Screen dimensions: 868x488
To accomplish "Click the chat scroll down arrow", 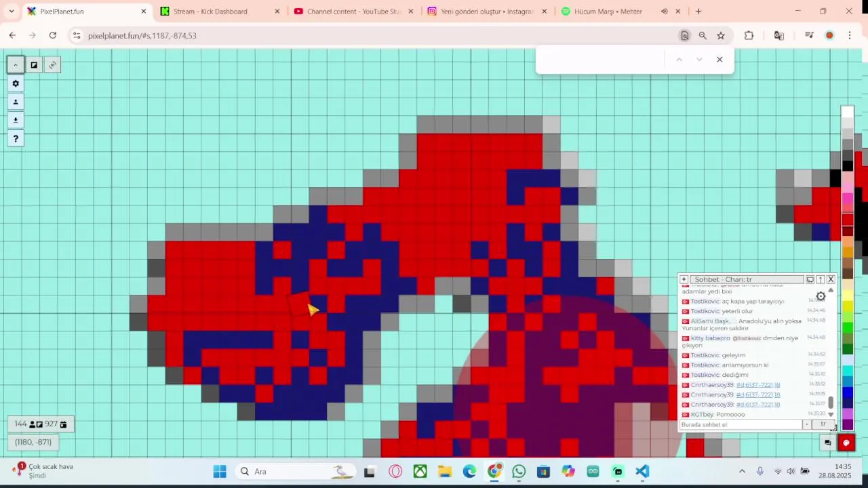I will pos(831,414).
